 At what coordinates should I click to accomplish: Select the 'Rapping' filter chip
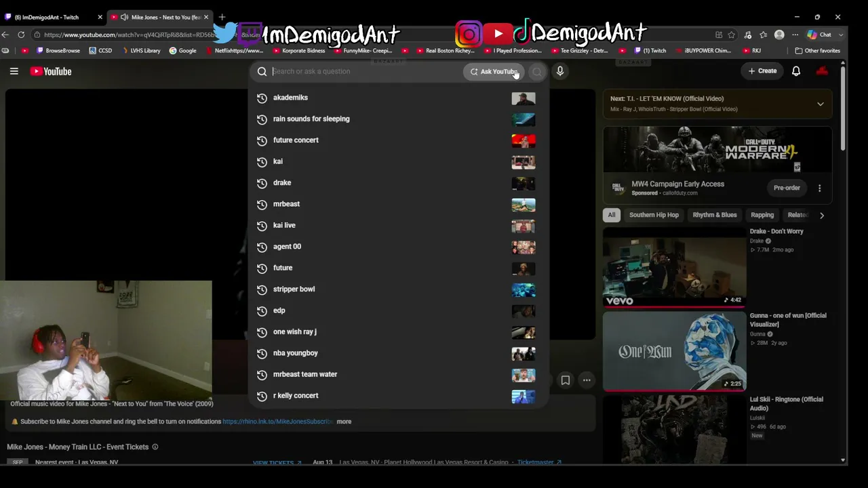[x=762, y=215]
